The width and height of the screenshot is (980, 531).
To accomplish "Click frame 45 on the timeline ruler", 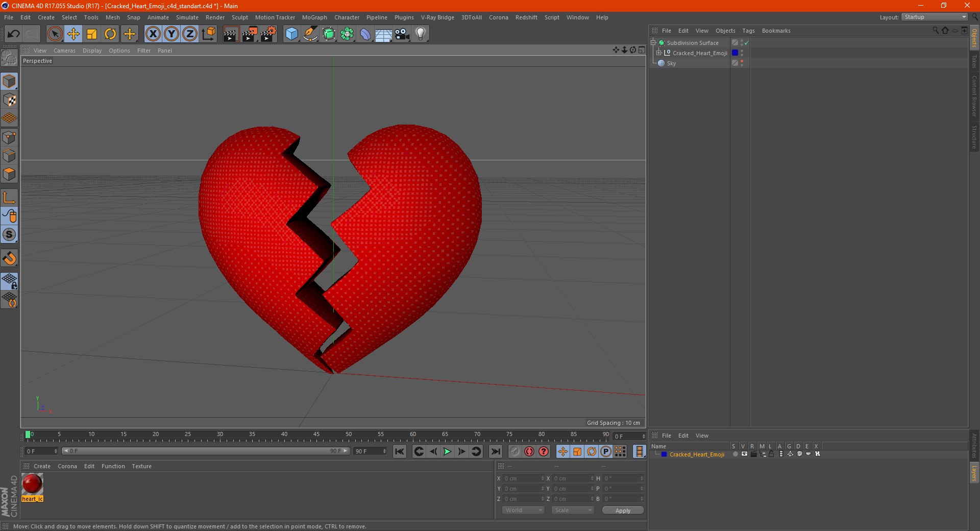I will click(x=316, y=436).
